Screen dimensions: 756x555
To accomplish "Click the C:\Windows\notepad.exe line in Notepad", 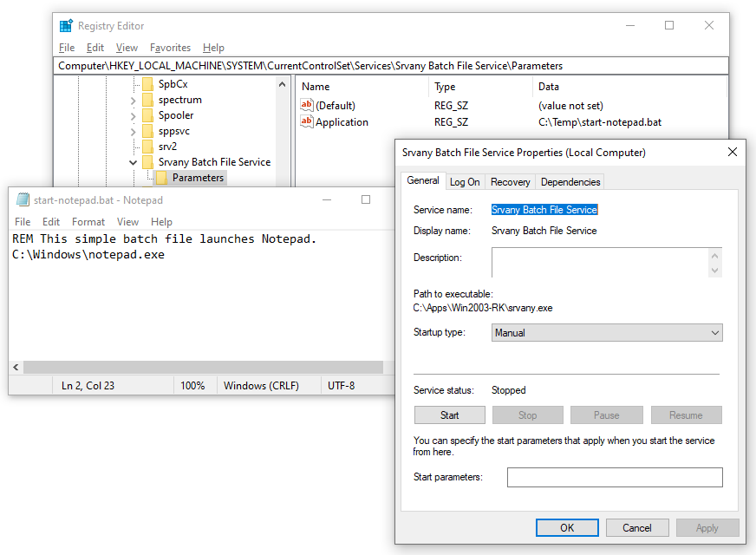I will pos(88,255).
